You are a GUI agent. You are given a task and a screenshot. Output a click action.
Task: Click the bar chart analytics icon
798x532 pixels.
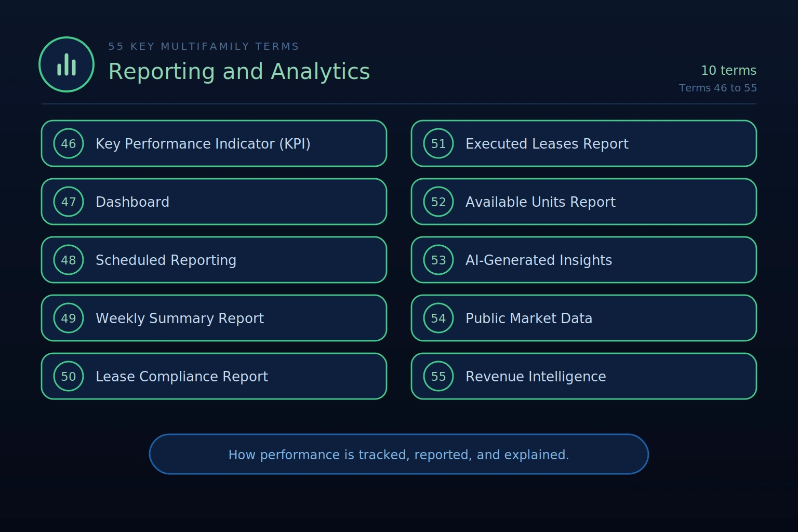tap(66, 64)
